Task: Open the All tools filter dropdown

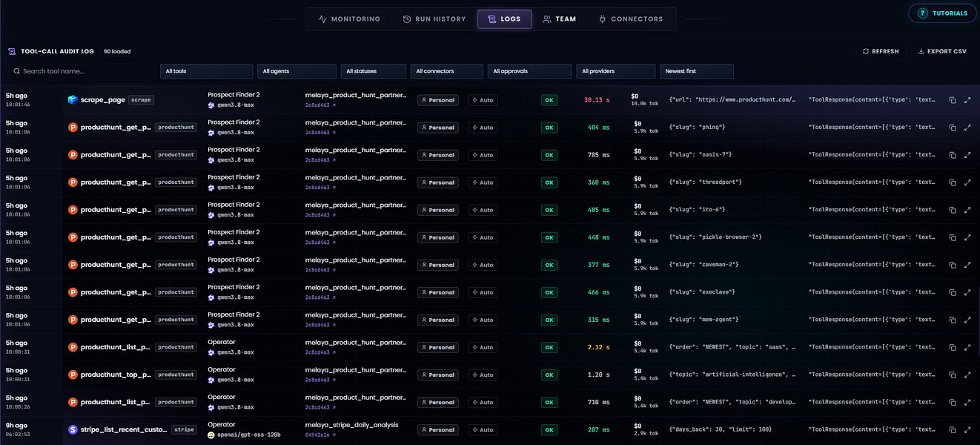Action: point(206,71)
